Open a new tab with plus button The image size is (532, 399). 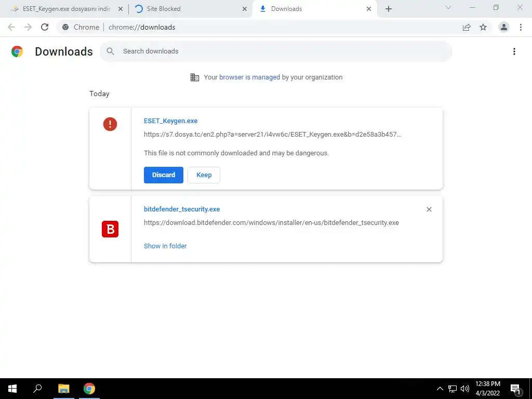tap(389, 9)
